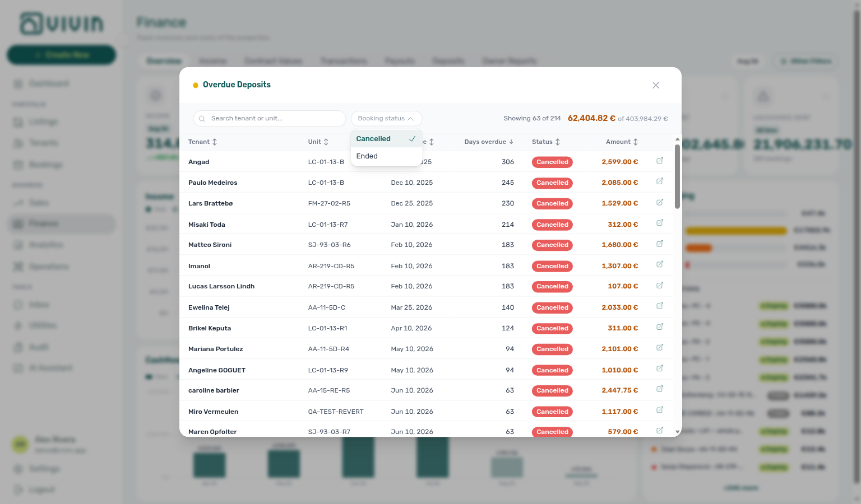The height and width of the screenshot is (504, 861).
Task: Click scrollbar down arrow in deposits table
Action: coord(677,432)
